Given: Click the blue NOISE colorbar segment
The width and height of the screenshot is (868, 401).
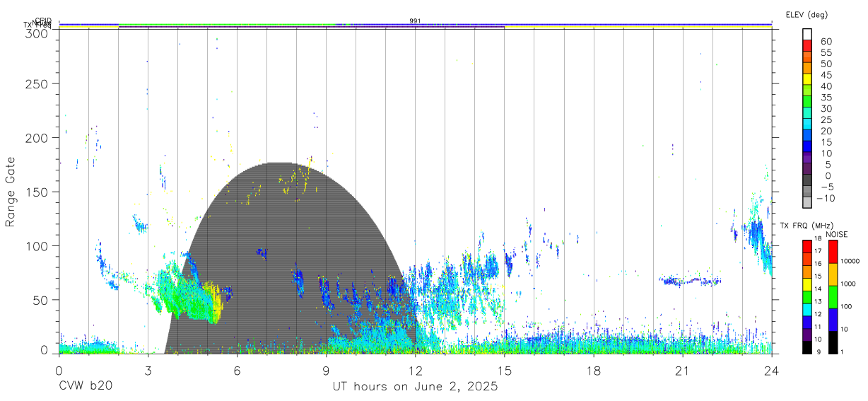Looking at the screenshot, I should tap(833, 319).
